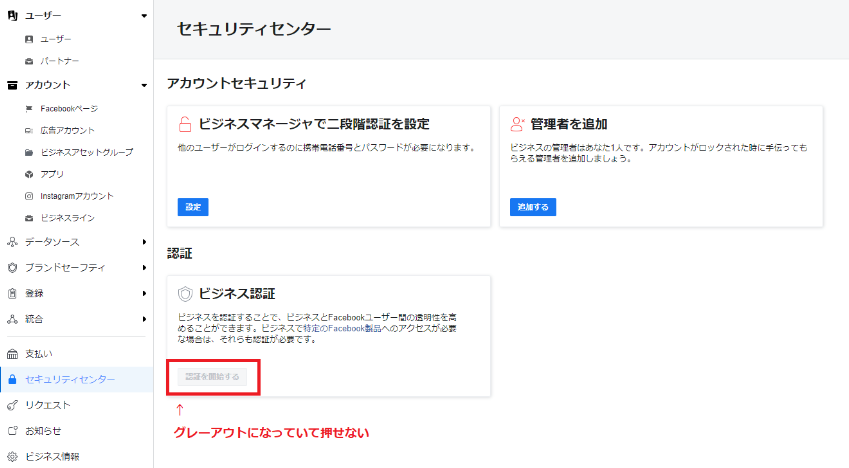Click the cube icon beside アプリ

click(29, 174)
